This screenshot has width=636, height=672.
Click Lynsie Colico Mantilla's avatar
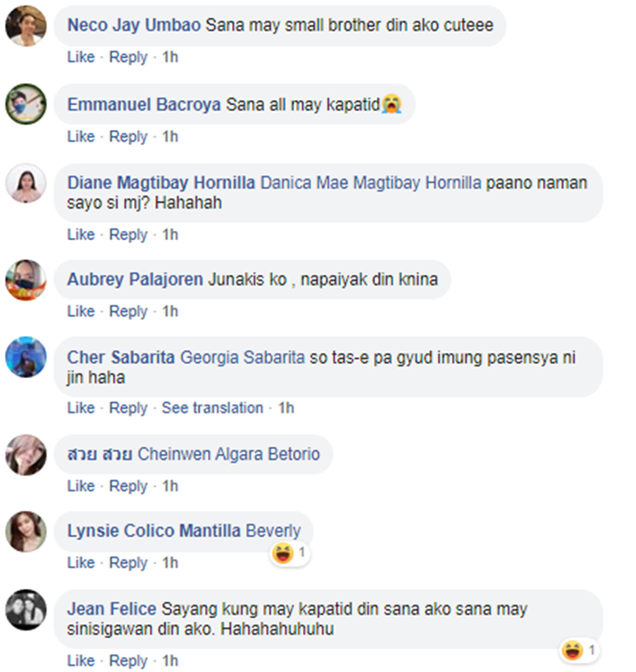pos(25,531)
